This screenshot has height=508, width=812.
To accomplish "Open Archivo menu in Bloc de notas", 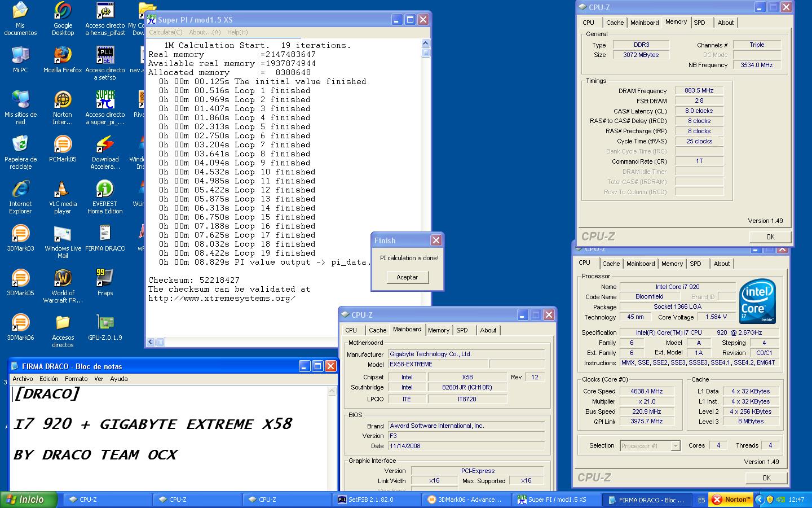I will (23, 379).
